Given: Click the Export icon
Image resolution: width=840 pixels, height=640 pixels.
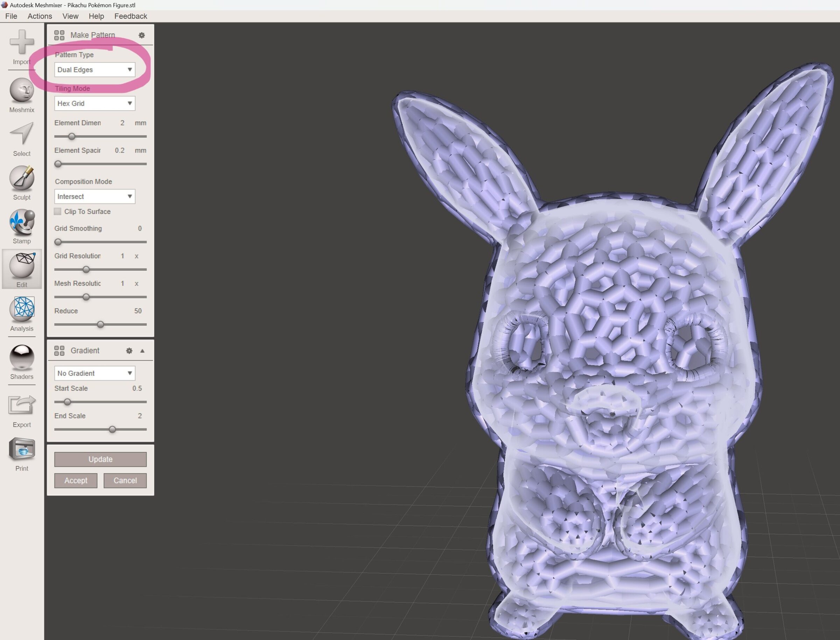Looking at the screenshot, I should click(x=22, y=405).
